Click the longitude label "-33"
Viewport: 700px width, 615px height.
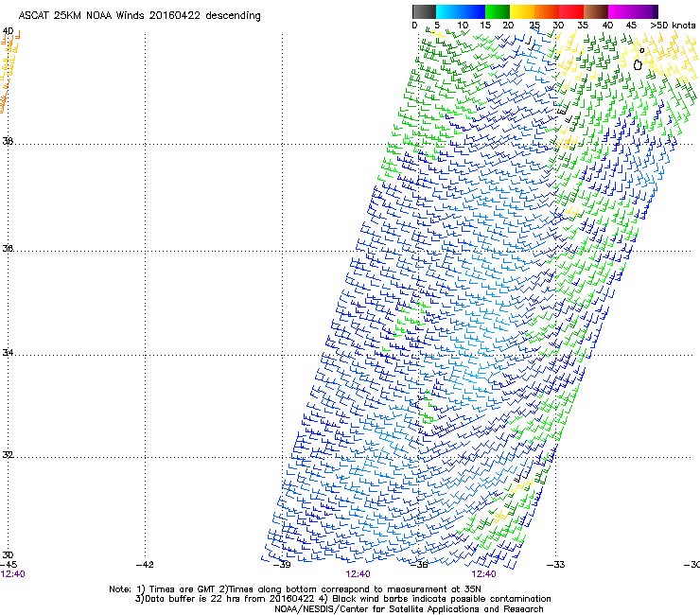click(556, 565)
